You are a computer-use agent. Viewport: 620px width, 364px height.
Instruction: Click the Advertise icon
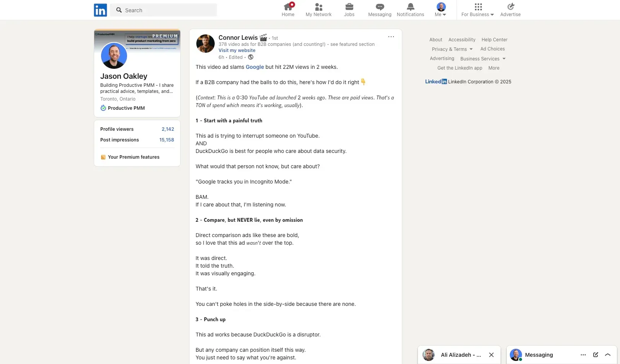(x=511, y=6)
